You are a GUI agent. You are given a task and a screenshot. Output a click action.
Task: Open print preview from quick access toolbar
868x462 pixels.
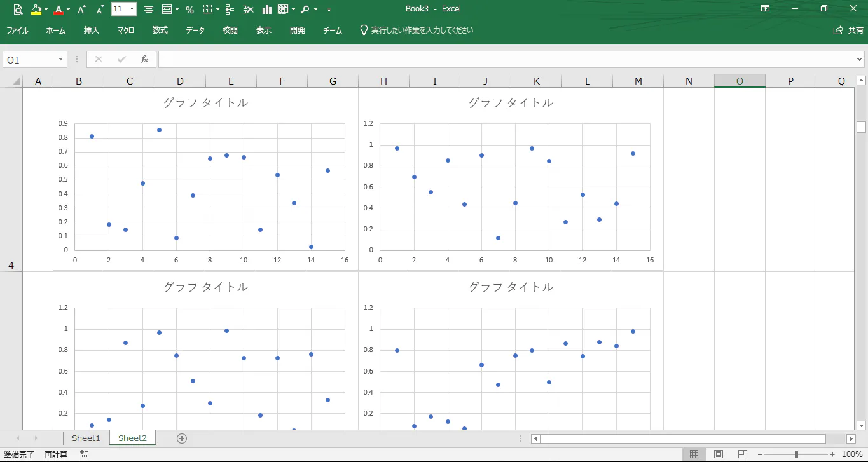coord(17,9)
